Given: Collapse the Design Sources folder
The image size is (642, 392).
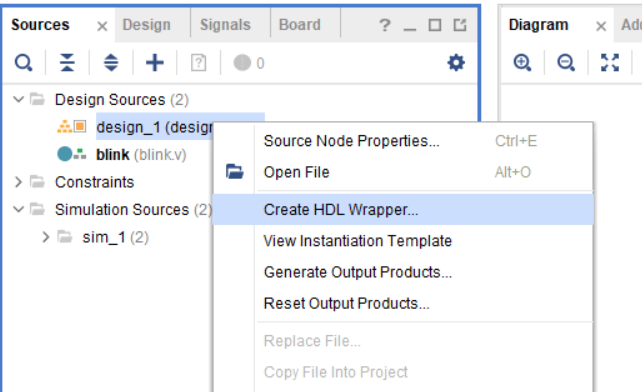Looking at the screenshot, I should point(18,100).
